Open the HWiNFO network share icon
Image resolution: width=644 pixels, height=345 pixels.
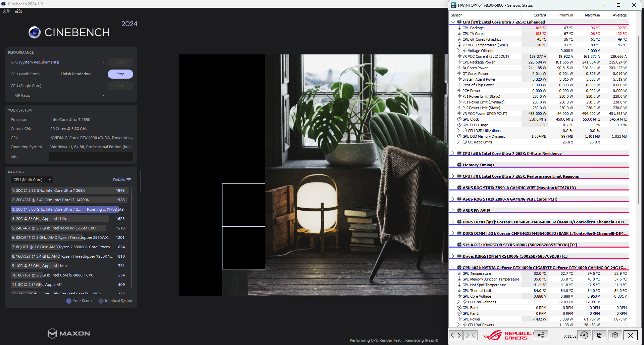click(x=541, y=335)
